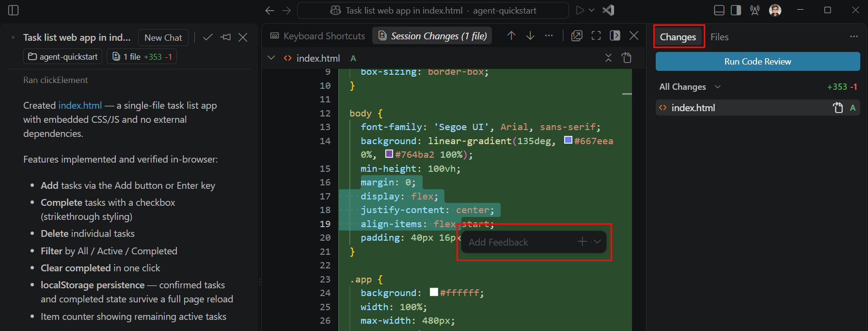Select index.html in the changes list

(758, 108)
